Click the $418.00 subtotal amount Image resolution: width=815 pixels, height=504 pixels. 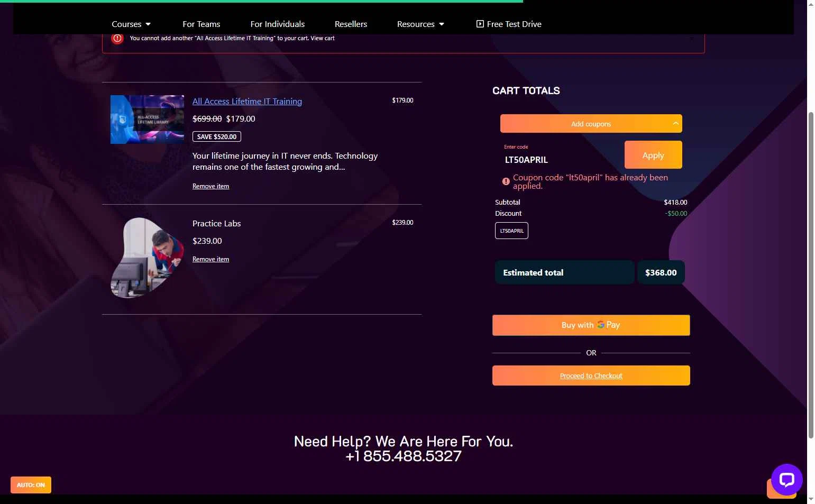pyautogui.click(x=675, y=202)
